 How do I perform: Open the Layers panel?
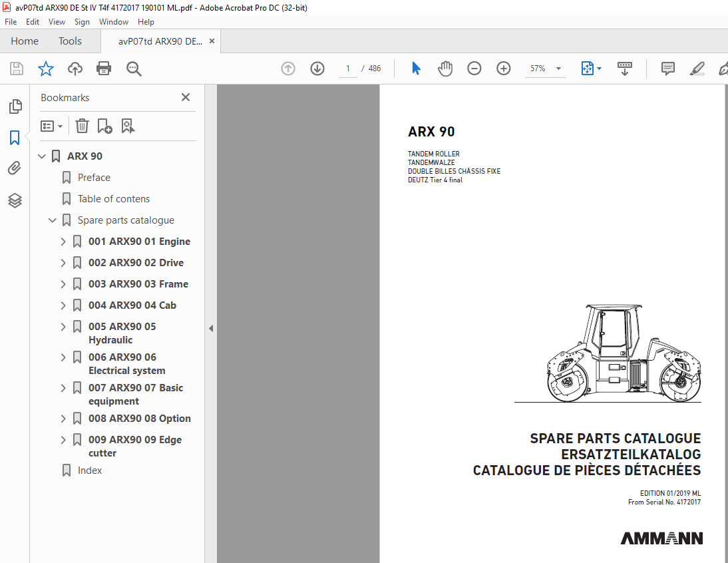[15, 200]
